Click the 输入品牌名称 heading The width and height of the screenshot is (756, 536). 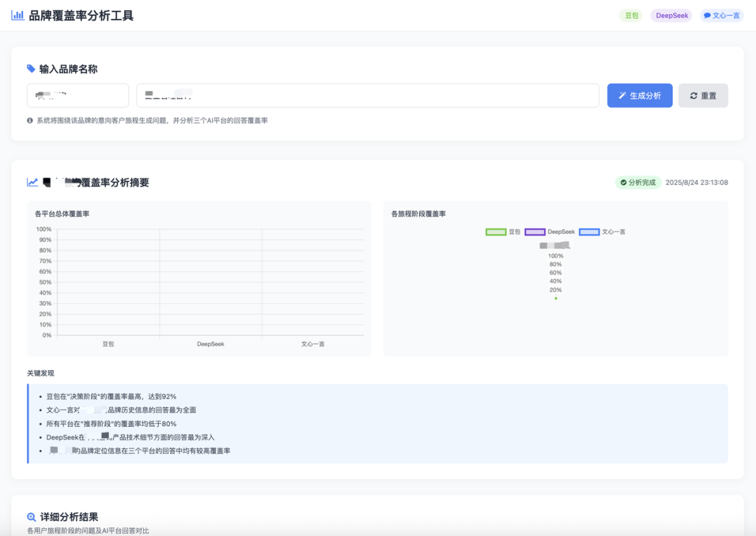[x=69, y=69]
